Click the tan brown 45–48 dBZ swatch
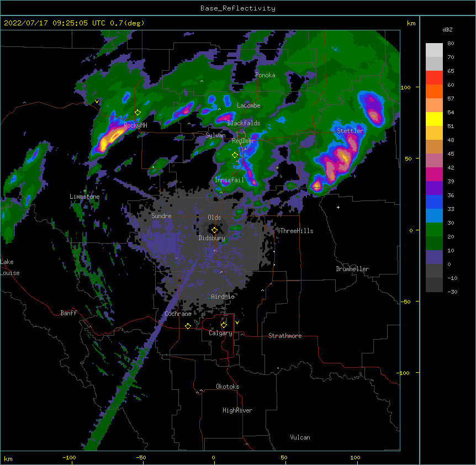Screen dimensions: 476x465 point(434,146)
